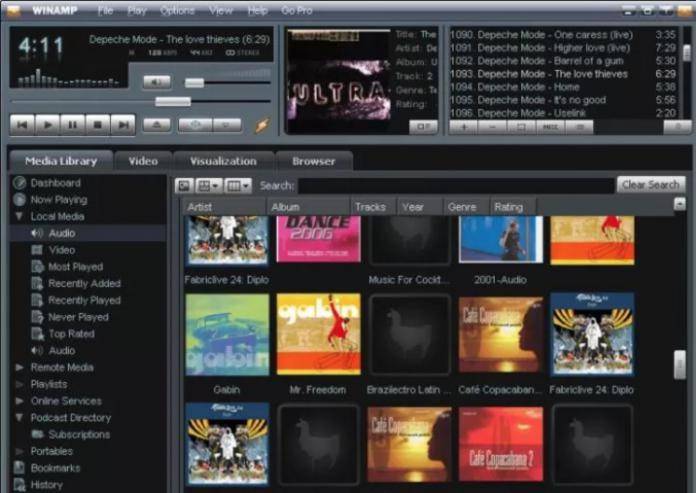Click the playlist scrollbar thumb
The image size is (696, 493).
pyautogui.click(x=686, y=52)
